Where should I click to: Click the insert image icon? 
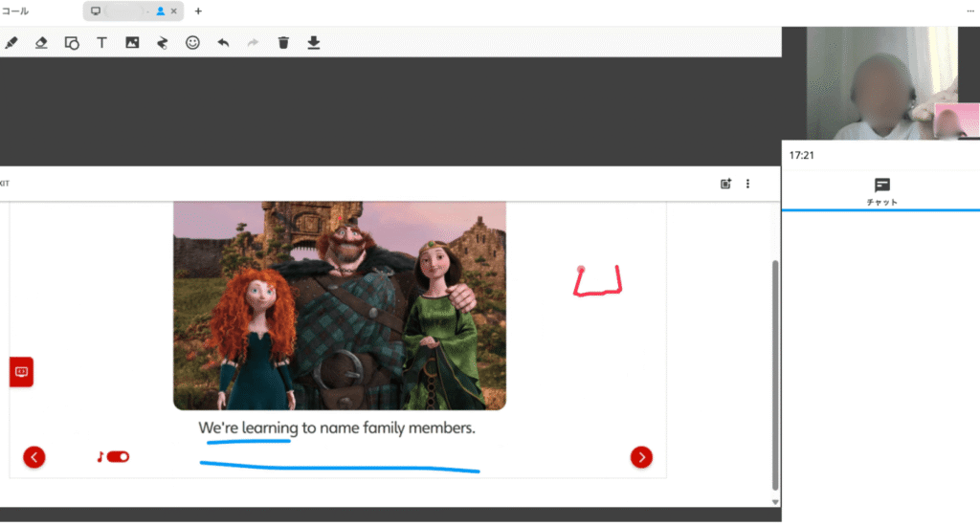coord(132,43)
